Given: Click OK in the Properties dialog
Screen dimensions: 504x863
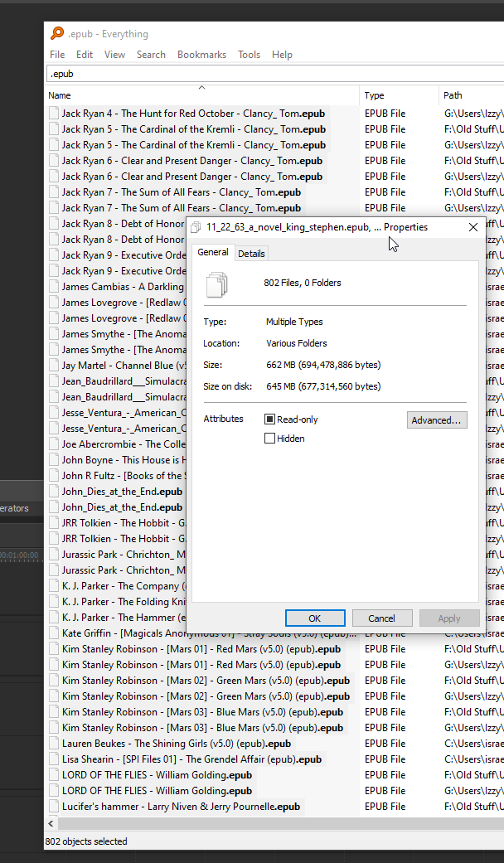Looking at the screenshot, I should click(315, 618).
